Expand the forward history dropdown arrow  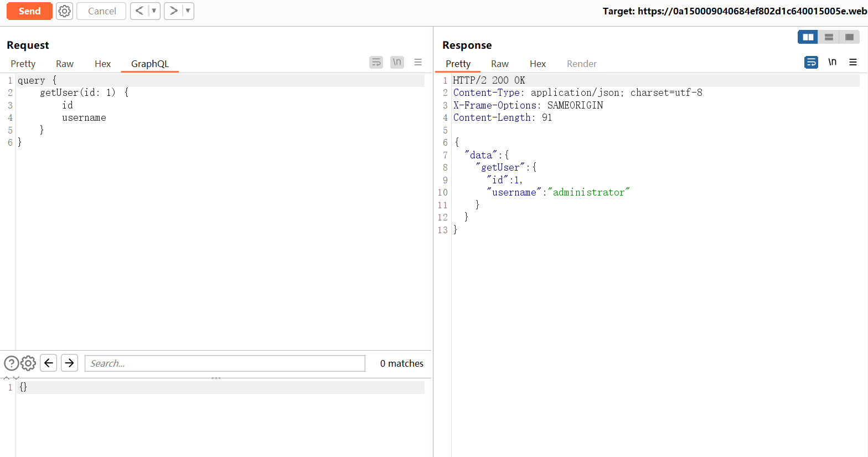[188, 11]
